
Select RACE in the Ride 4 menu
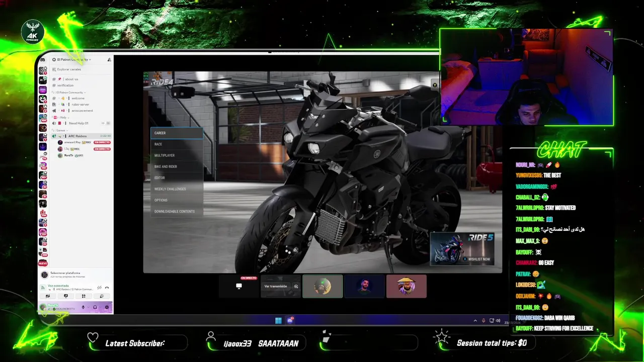point(177,144)
